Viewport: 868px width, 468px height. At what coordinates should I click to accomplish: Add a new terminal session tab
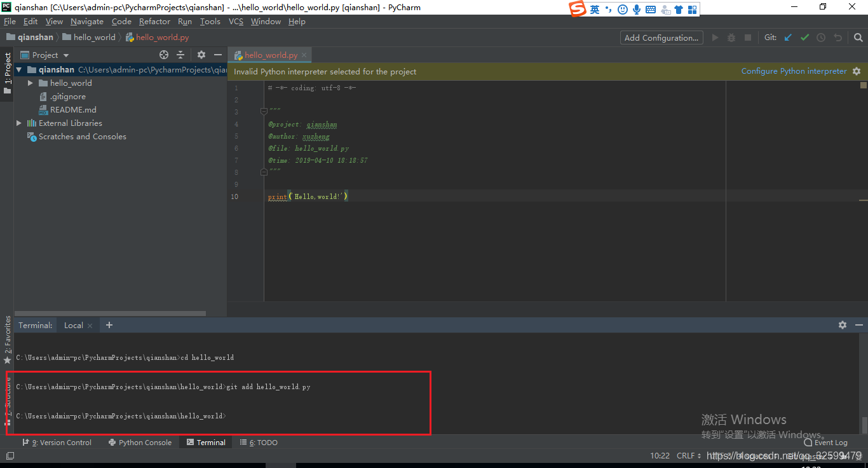pos(109,325)
